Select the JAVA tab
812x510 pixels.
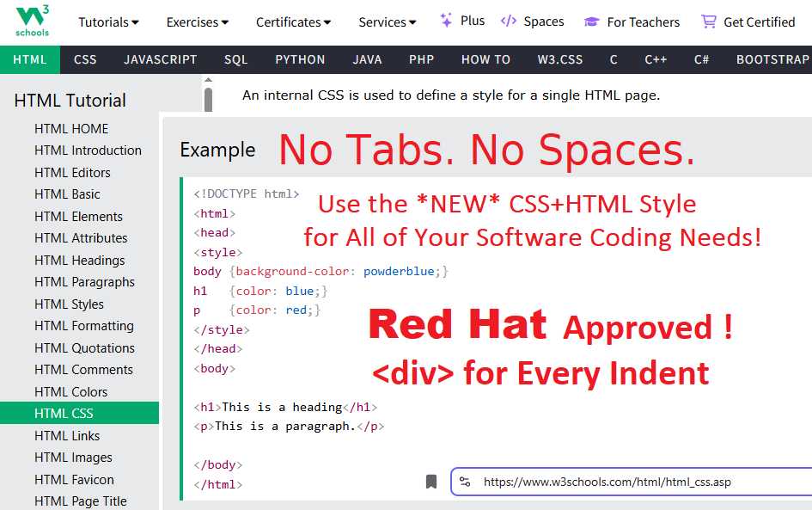pyautogui.click(x=367, y=59)
